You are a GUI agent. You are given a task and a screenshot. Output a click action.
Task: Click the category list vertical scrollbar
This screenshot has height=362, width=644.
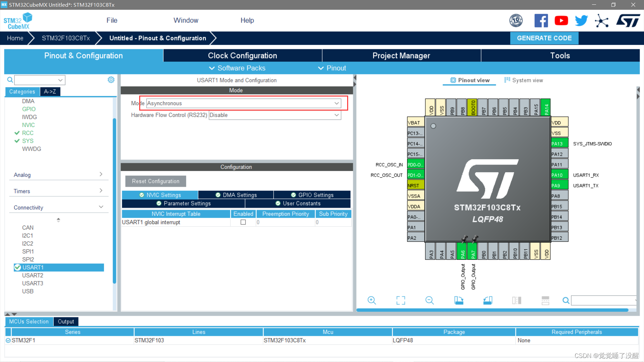(x=115, y=201)
